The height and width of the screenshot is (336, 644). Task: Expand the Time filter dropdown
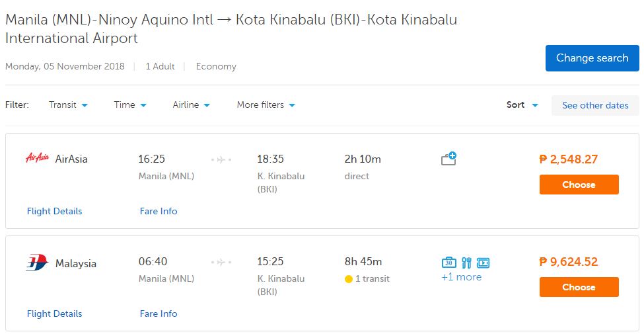(x=130, y=105)
